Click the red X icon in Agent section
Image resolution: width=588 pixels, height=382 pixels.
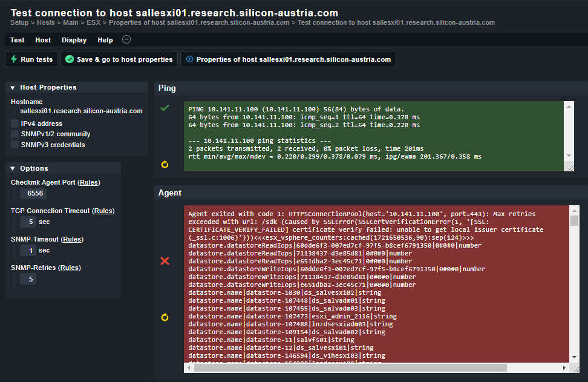164,262
